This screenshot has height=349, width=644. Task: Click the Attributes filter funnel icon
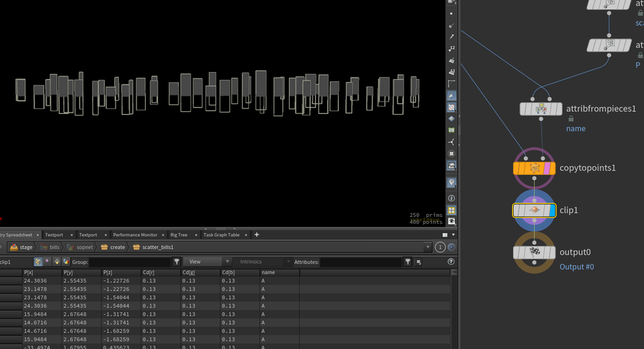407,262
